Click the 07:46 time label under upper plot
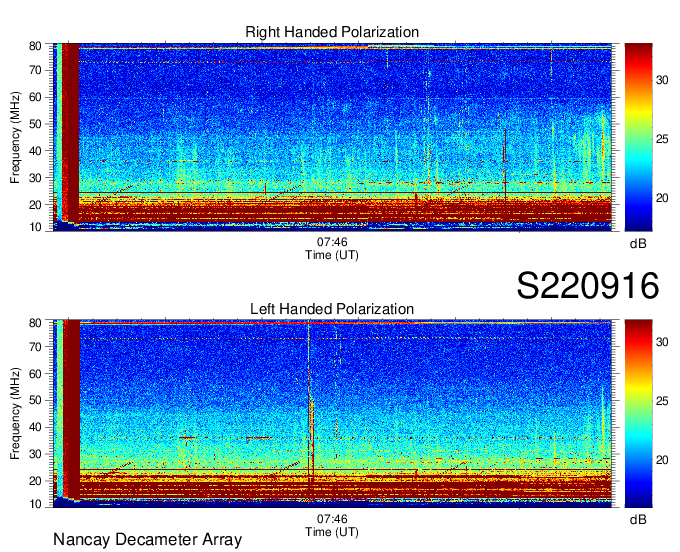The width and height of the screenshot is (680, 552). 332,242
